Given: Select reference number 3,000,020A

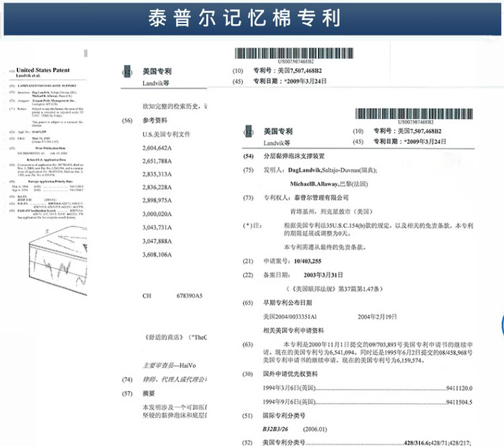Looking at the screenshot, I should click(x=157, y=214).
